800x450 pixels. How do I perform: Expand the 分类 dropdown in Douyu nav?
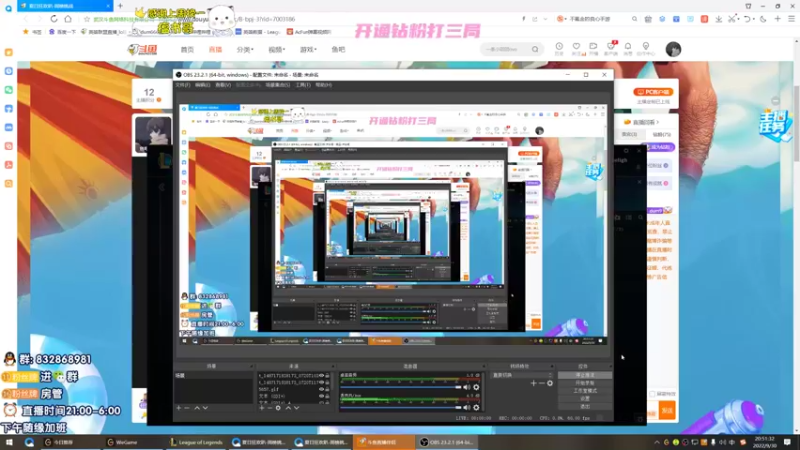[245, 49]
